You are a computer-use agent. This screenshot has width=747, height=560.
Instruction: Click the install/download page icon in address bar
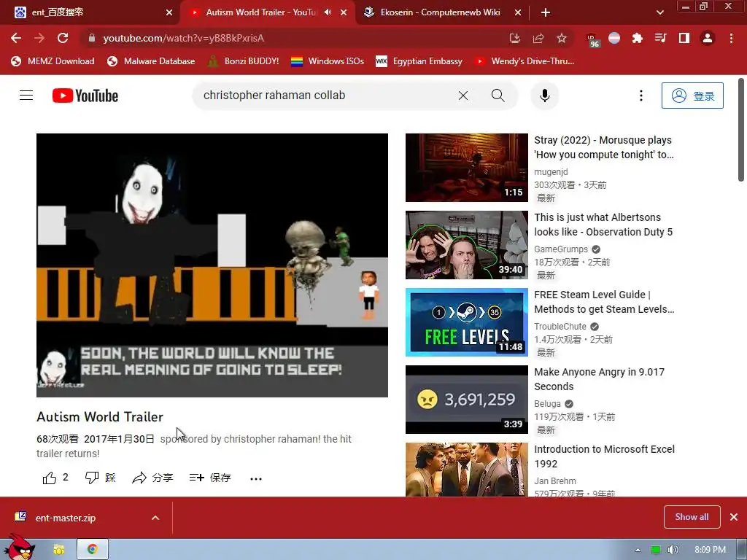coord(514,38)
